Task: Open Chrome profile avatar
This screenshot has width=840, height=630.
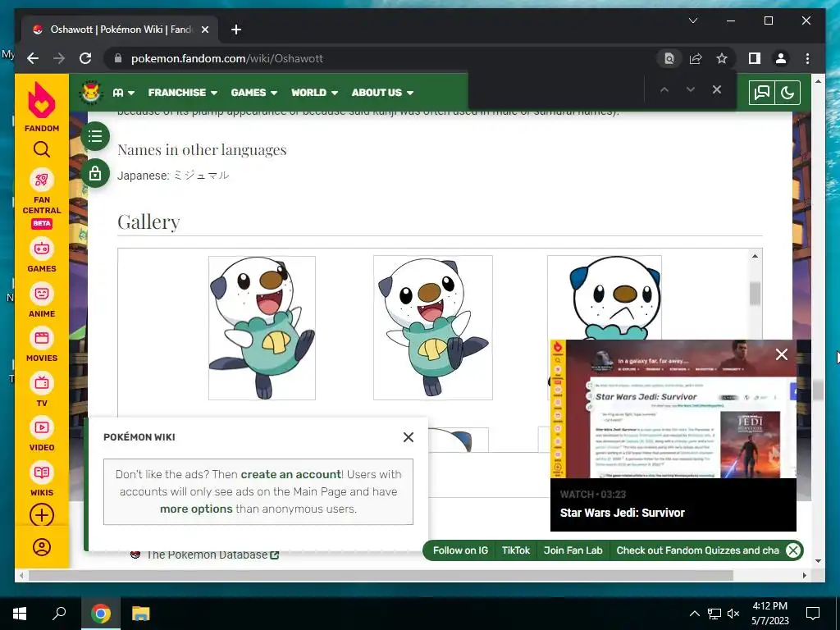Action: (x=781, y=58)
